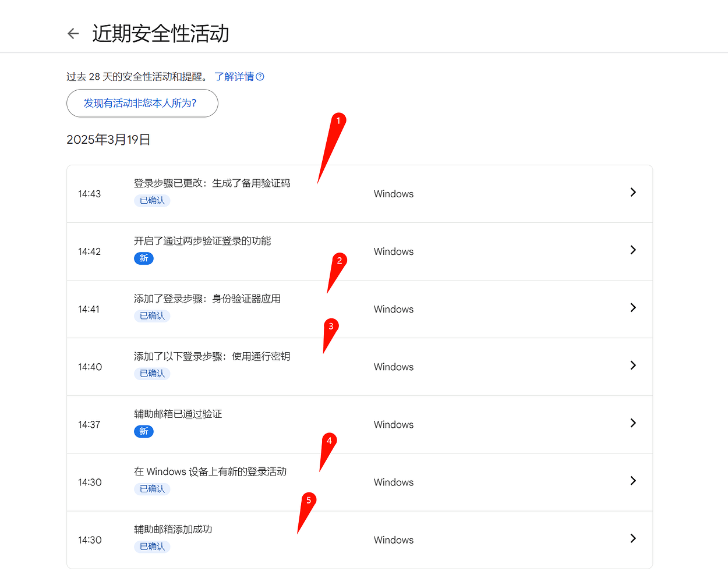Open 开启了通过两步验证登录的功能 entry

point(202,241)
